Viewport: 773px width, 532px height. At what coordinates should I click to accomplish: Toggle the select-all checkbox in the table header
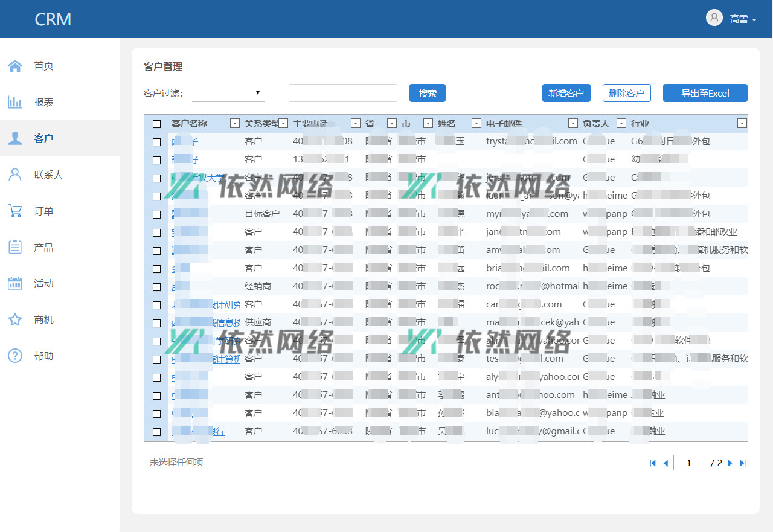[x=157, y=124]
